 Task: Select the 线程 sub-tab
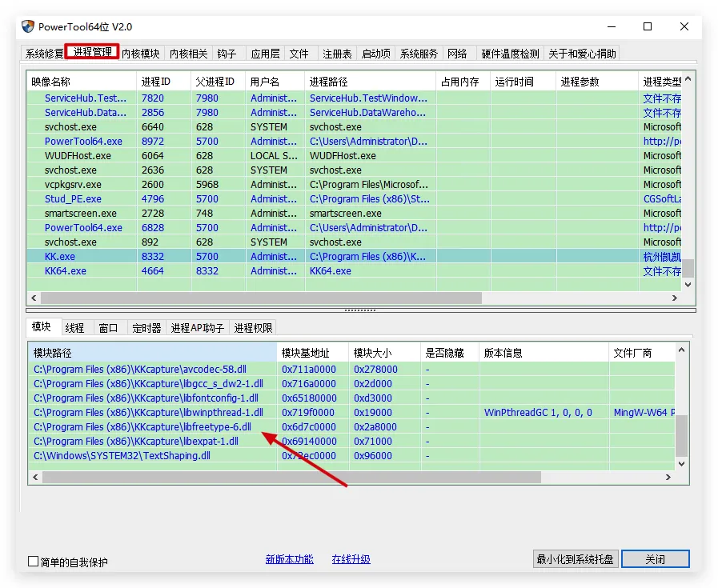[74, 328]
